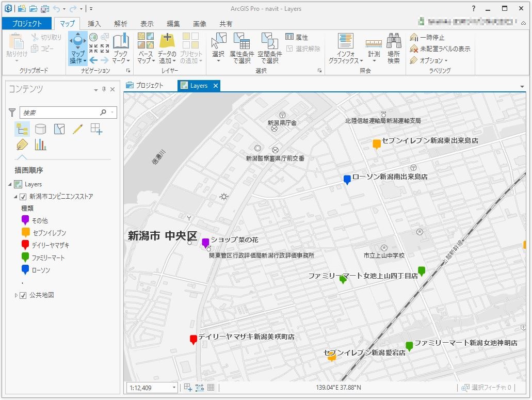Click the New Project icon in quick access toolbar
Viewport: 532px width, 400px height.
[22, 8]
